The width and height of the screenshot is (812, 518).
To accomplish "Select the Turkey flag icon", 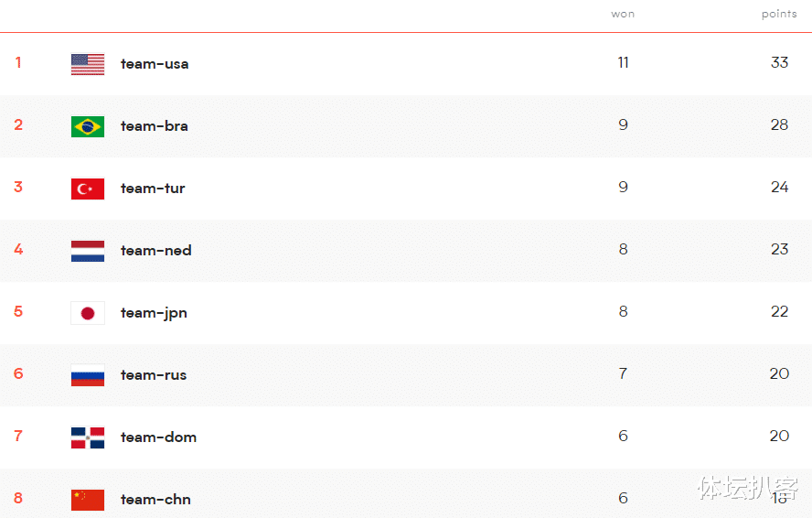I will click(x=88, y=189).
